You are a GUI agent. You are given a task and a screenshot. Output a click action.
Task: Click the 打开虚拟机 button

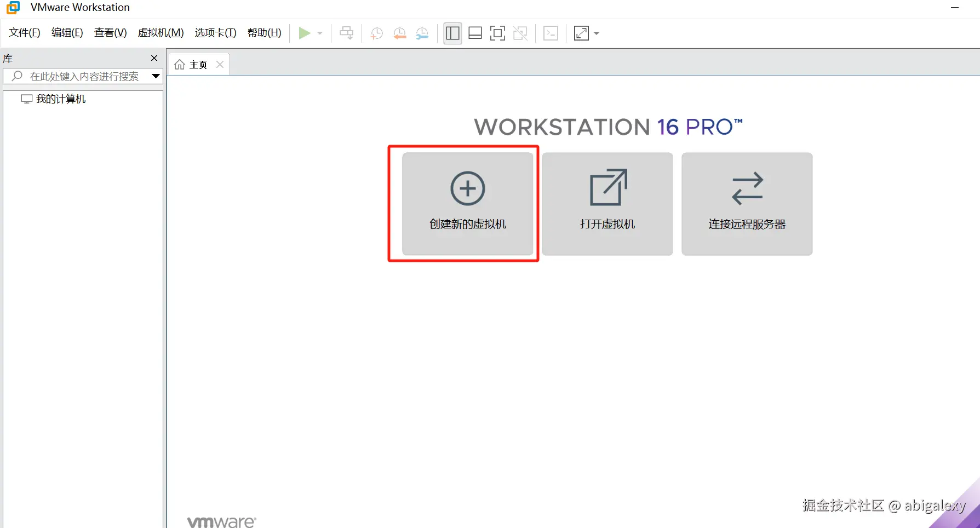pos(608,204)
